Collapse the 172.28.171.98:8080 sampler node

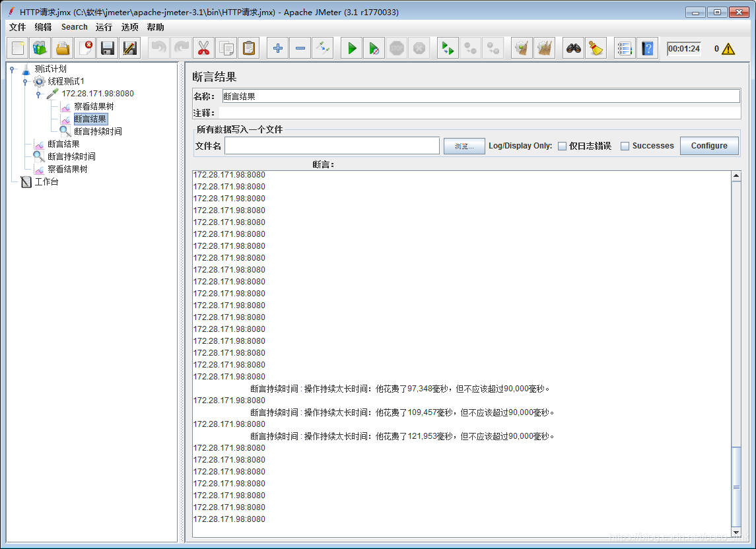[x=38, y=94]
